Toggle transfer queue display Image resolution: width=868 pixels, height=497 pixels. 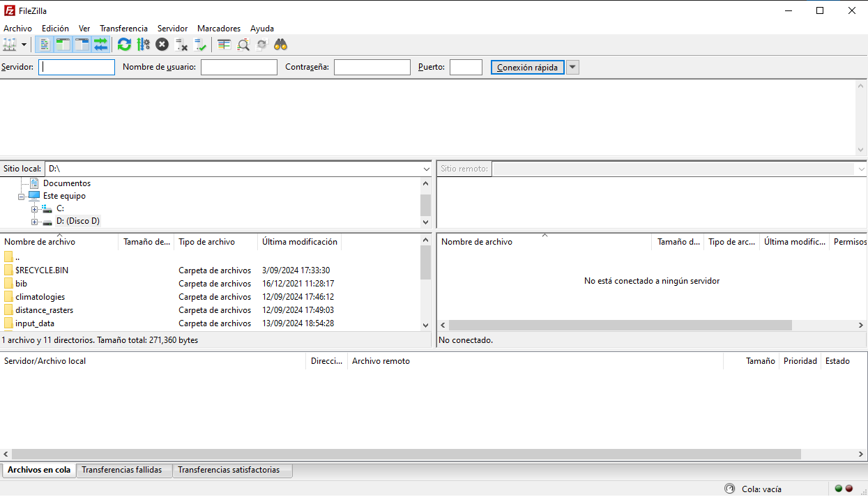(101, 45)
